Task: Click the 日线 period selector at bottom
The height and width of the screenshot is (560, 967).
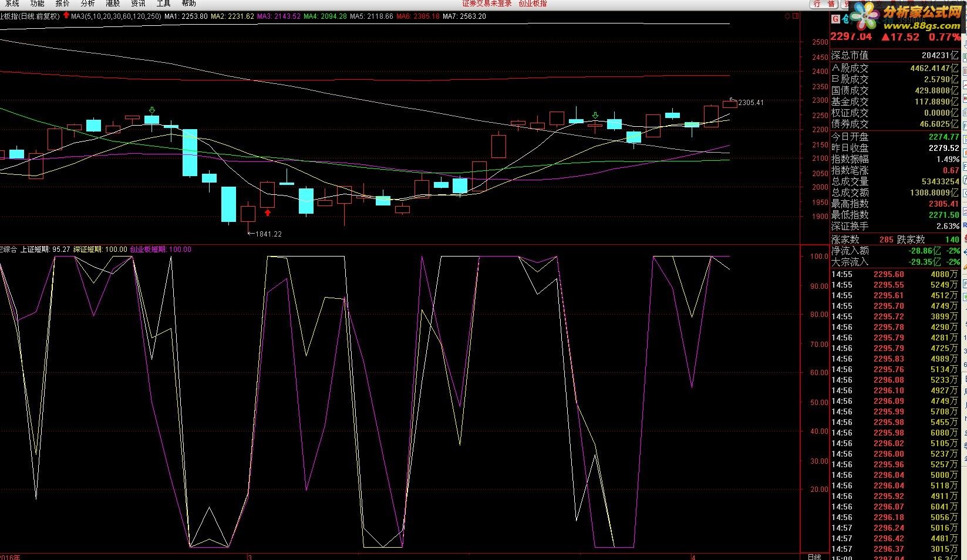Action: click(814, 556)
